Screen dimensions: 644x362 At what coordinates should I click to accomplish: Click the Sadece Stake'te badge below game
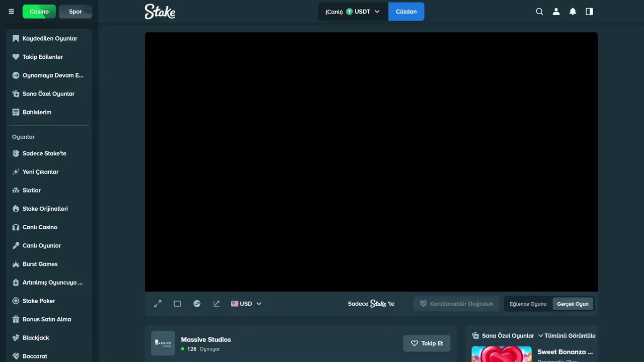tap(371, 304)
